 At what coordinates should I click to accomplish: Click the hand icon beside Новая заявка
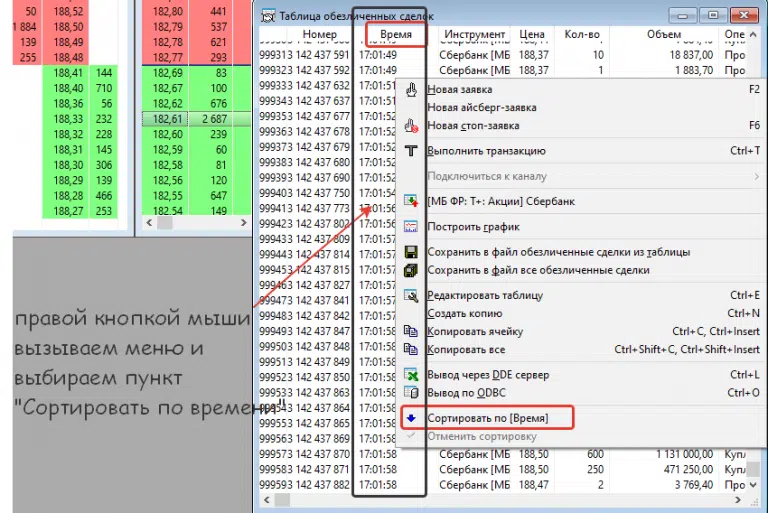[x=411, y=89]
